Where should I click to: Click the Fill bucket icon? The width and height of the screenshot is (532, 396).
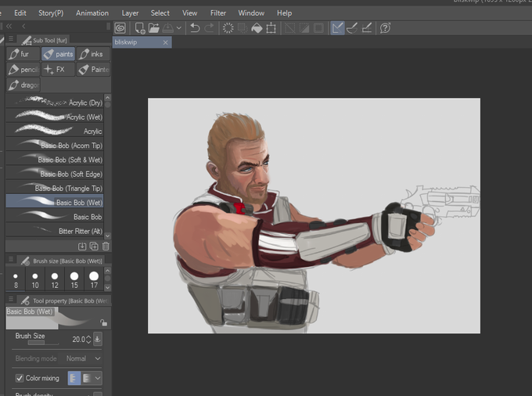click(x=257, y=28)
